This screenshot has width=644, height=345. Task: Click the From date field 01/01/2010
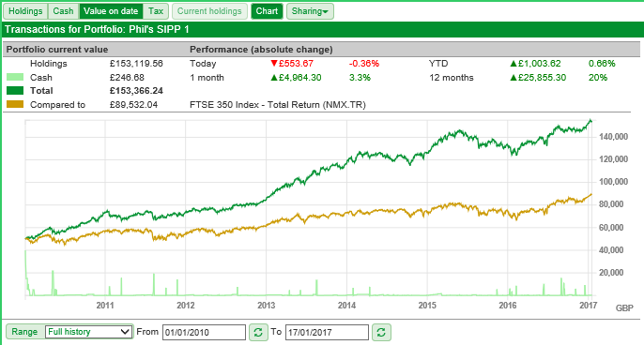pyautogui.click(x=204, y=332)
